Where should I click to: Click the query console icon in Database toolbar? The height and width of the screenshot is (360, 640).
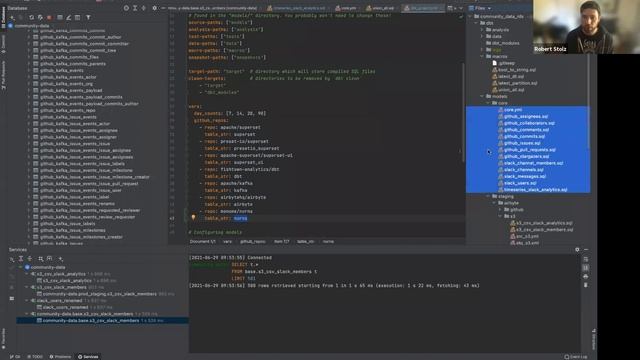click(x=78, y=18)
